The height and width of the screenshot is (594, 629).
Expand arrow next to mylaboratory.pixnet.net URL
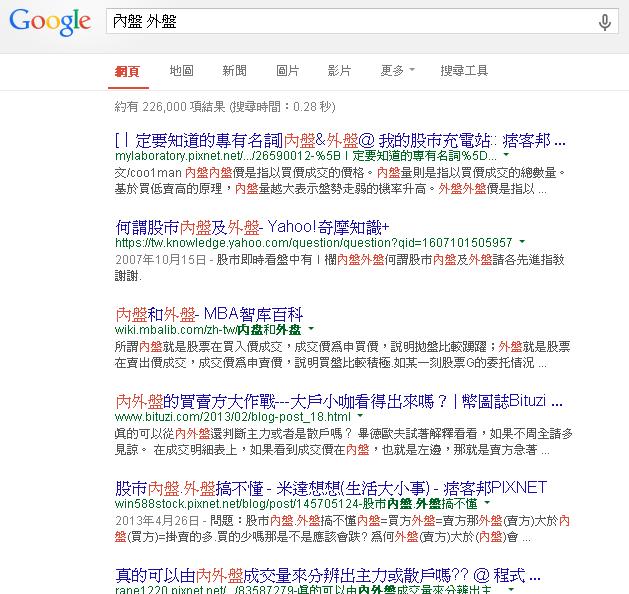click(506, 155)
